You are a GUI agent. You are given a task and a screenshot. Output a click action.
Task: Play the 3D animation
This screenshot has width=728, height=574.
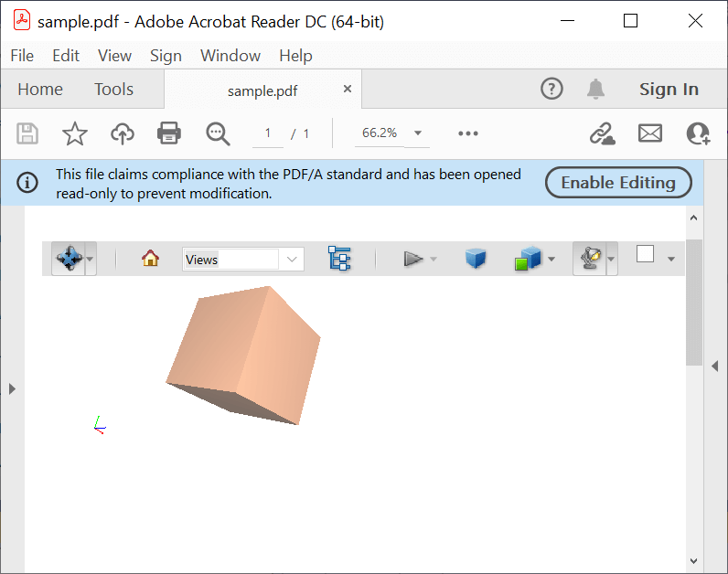tap(412, 259)
